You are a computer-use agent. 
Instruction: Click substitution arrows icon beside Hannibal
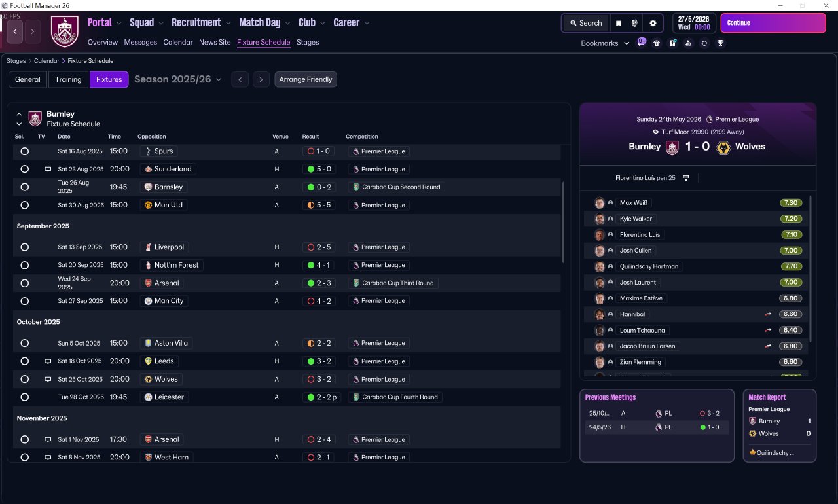point(768,314)
